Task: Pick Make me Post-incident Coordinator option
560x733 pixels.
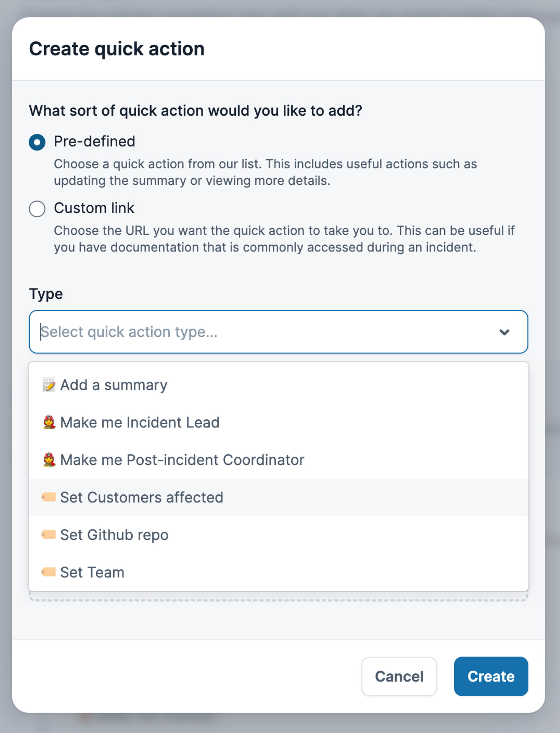Action: pyautogui.click(x=182, y=460)
